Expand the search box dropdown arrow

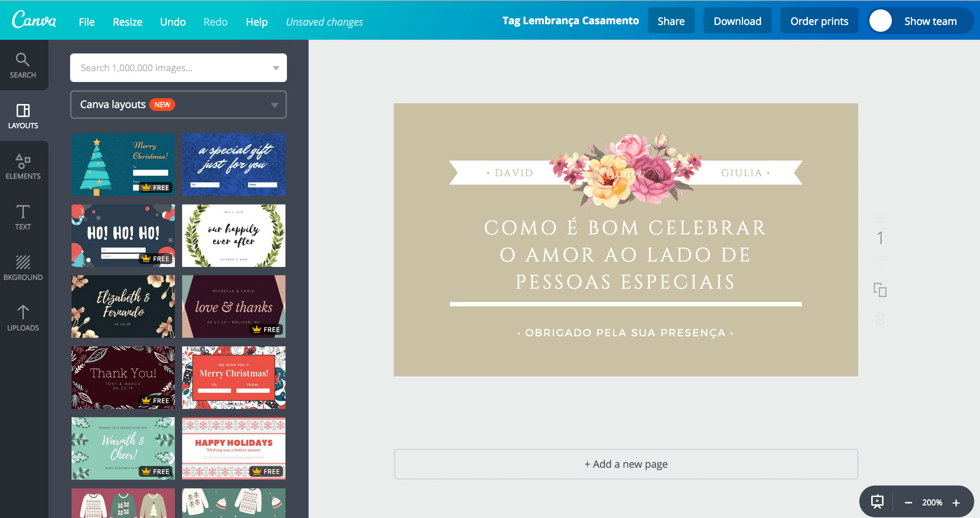point(276,68)
